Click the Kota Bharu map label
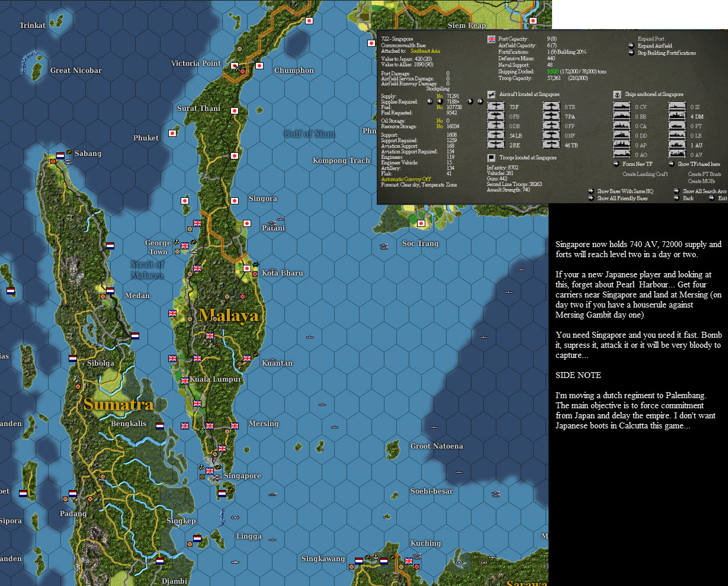 (x=282, y=273)
